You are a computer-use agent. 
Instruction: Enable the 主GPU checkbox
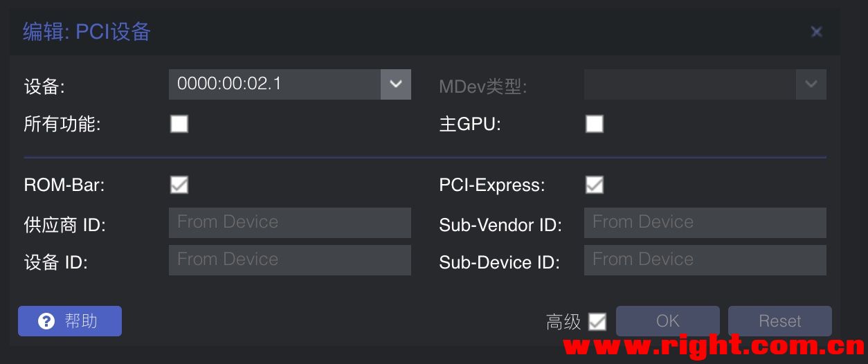pos(595,124)
